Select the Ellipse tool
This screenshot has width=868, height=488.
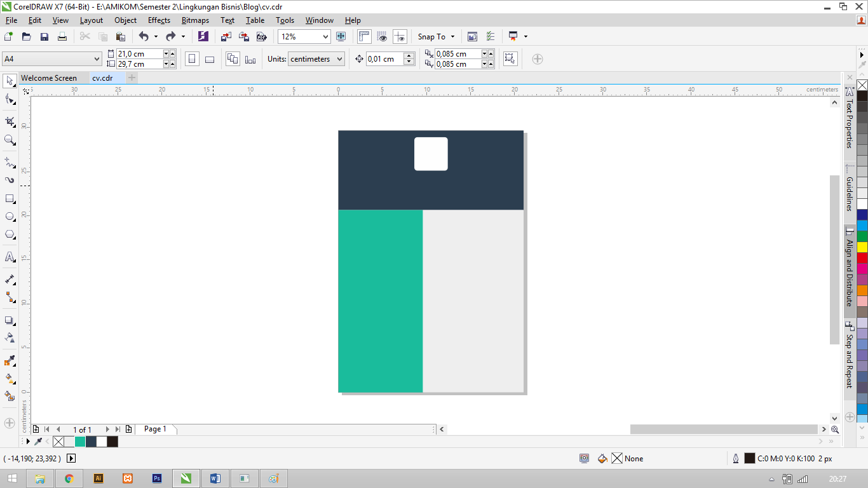[10, 217]
